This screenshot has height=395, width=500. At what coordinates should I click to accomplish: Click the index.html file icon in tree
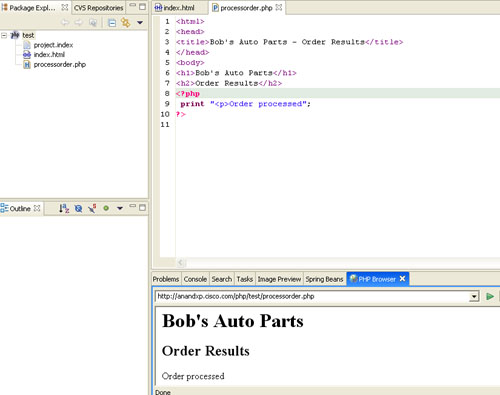click(27, 55)
